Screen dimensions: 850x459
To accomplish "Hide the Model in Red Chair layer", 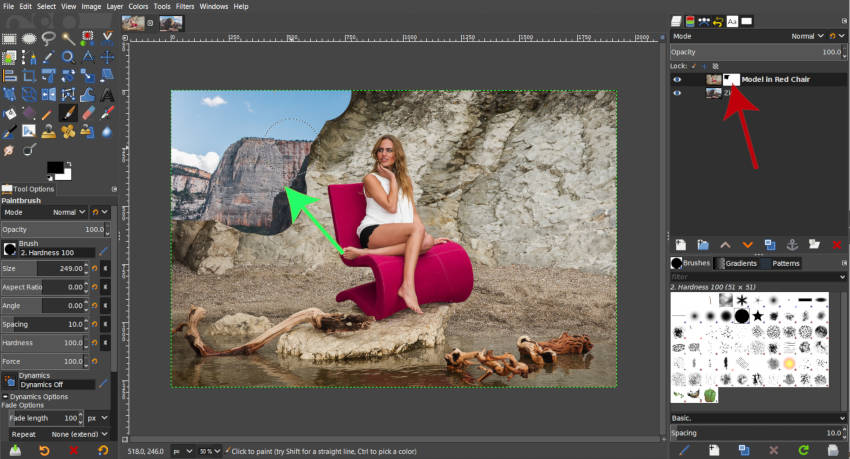I will point(677,80).
